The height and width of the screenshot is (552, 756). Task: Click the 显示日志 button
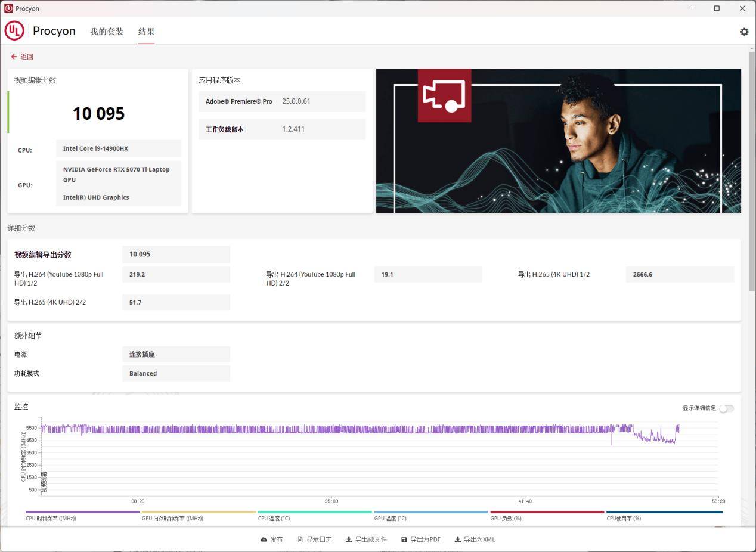[x=315, y=539]
